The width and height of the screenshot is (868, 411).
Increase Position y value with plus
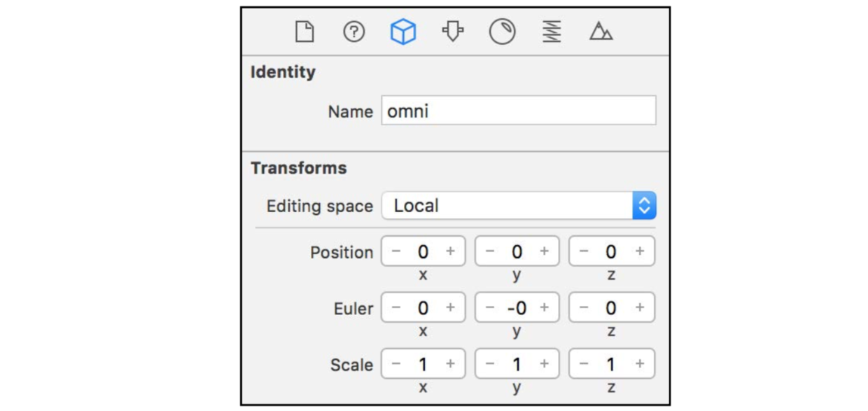click(544, 251)
